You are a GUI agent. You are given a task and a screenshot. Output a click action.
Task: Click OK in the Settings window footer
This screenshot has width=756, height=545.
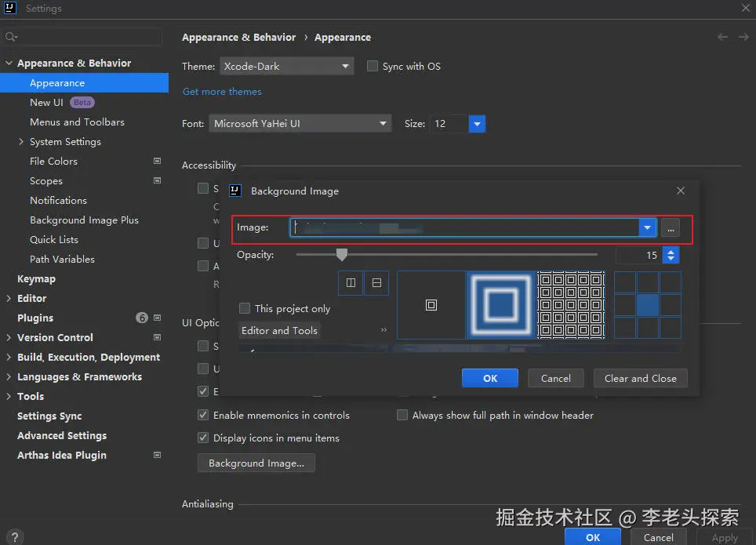[593, 537]
